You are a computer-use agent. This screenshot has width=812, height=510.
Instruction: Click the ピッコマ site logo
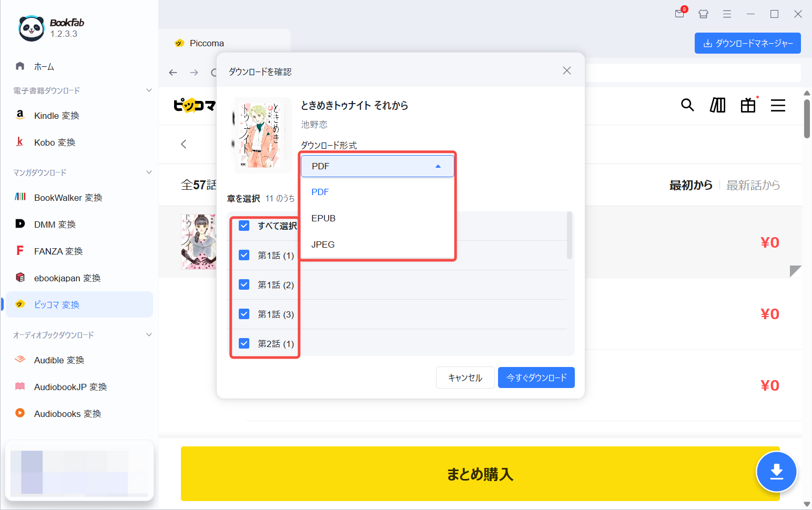coord(195,105)
